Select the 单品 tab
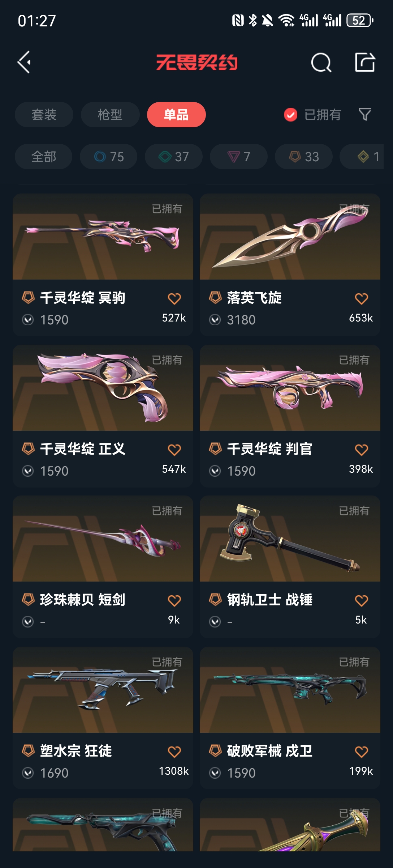393x868 pixels. 176,115
